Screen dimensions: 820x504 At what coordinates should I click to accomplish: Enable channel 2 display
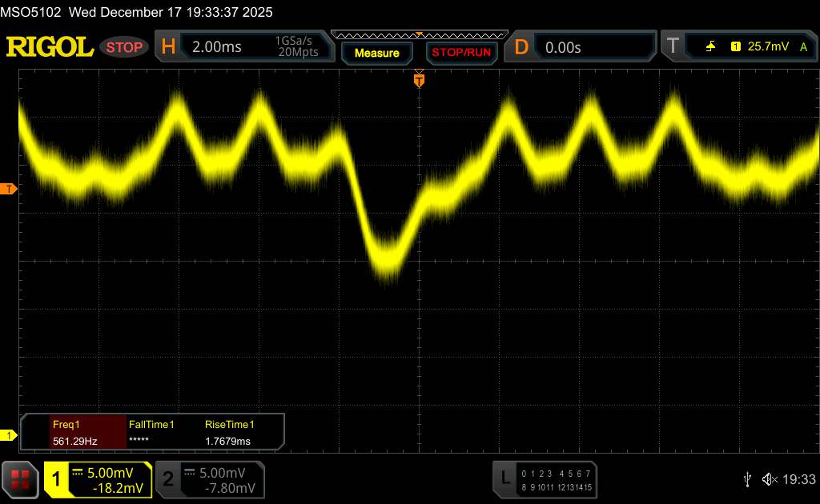[208, 478]
